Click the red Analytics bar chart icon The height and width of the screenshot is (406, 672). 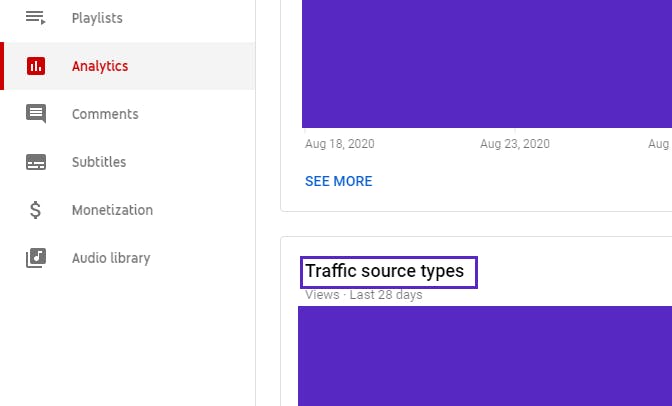coord(36,66)
